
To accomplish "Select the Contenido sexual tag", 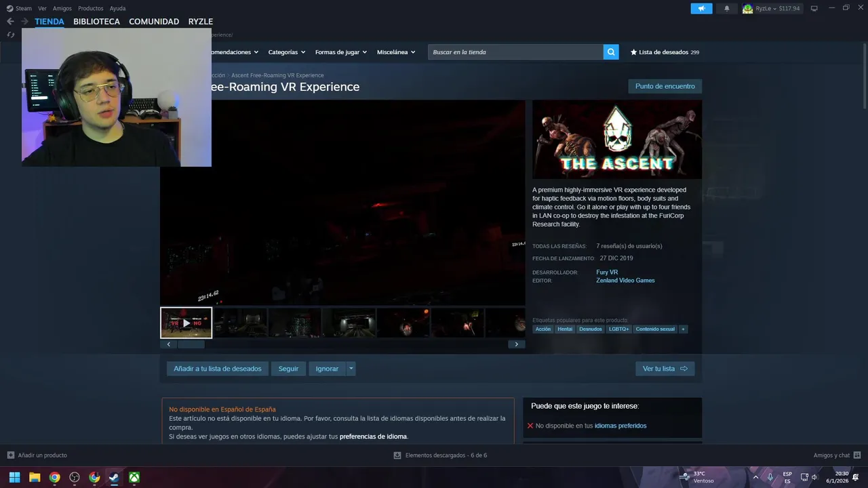I will tap(655, 329).
